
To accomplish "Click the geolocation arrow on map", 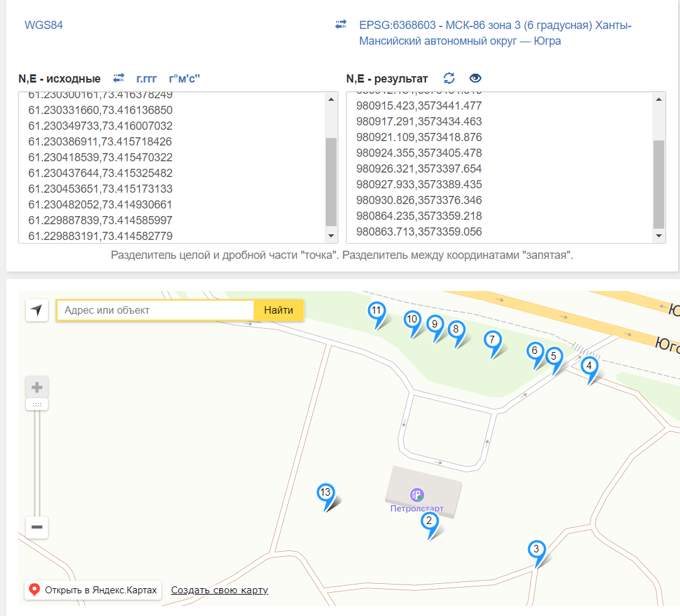I will tap(37, 311).
